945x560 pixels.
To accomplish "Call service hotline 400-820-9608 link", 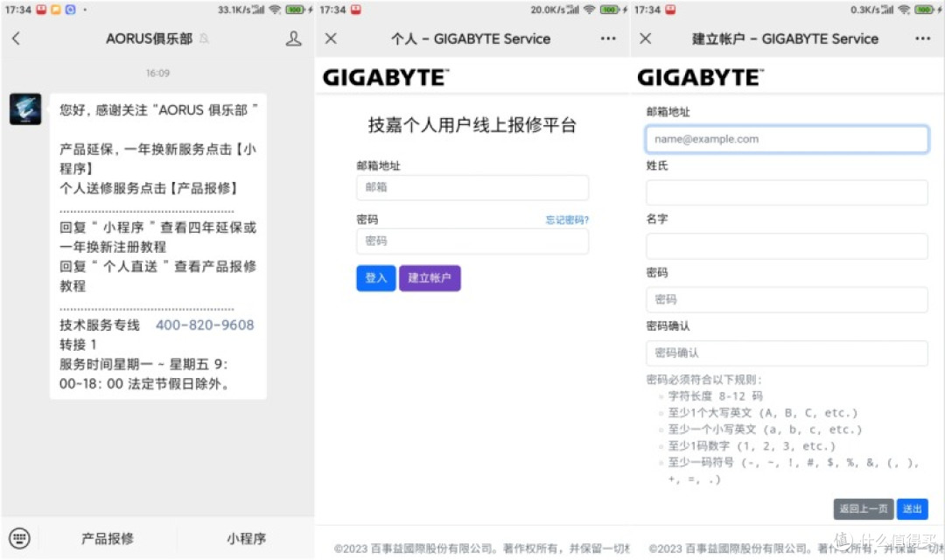I will (205, 325).
